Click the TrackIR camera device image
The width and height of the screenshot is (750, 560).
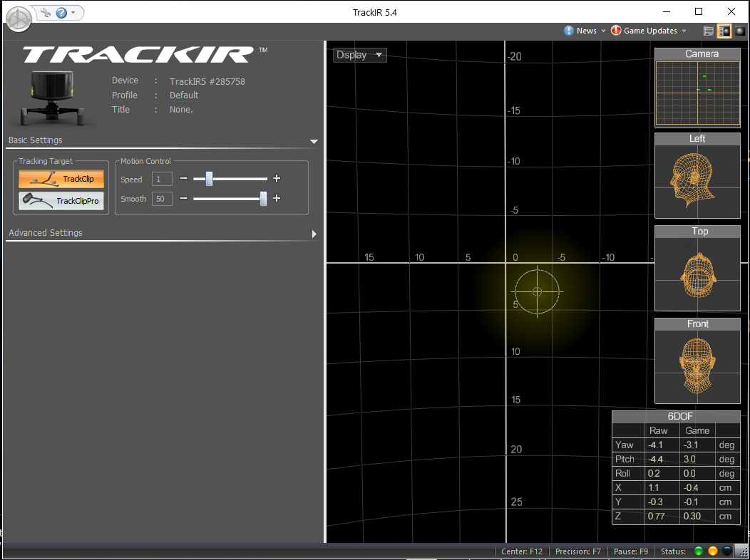[x=53, y=98]
